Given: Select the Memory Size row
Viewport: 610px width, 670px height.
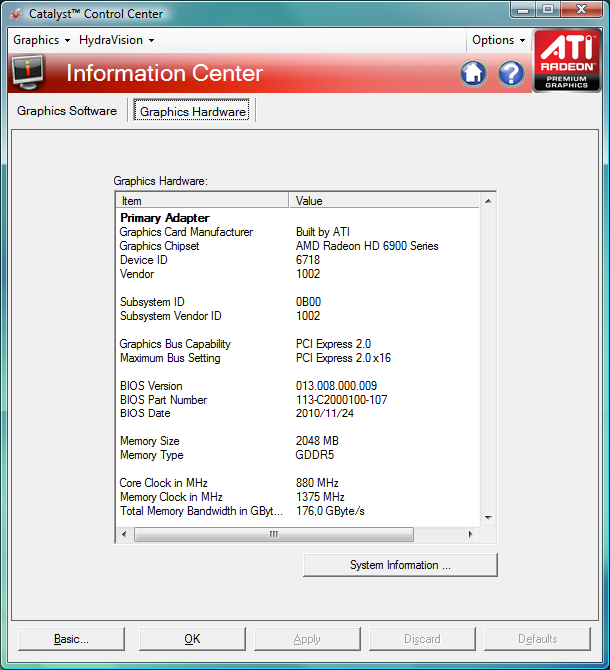Looking at the screenshot, I should pos(298,441).
